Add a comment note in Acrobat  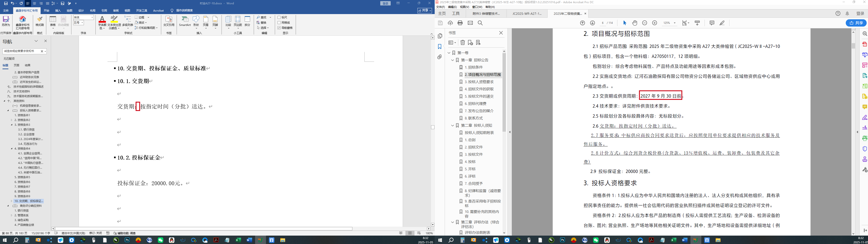[712, 23]
